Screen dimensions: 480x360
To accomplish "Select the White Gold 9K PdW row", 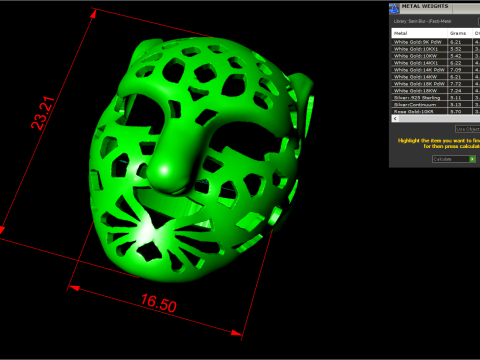I will point(436,42).
